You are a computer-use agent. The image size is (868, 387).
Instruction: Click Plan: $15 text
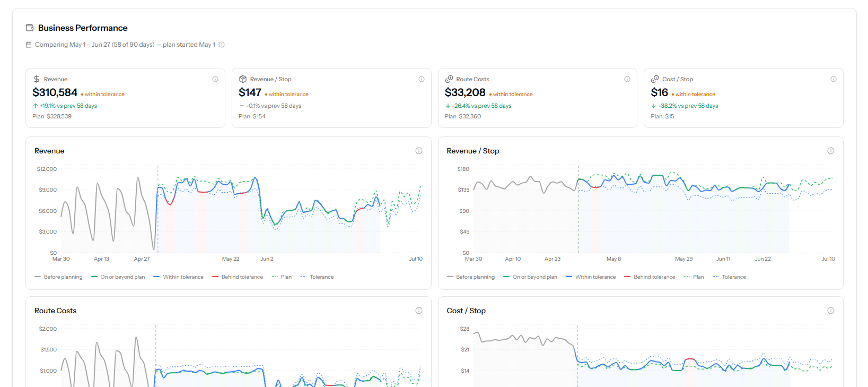663,116
